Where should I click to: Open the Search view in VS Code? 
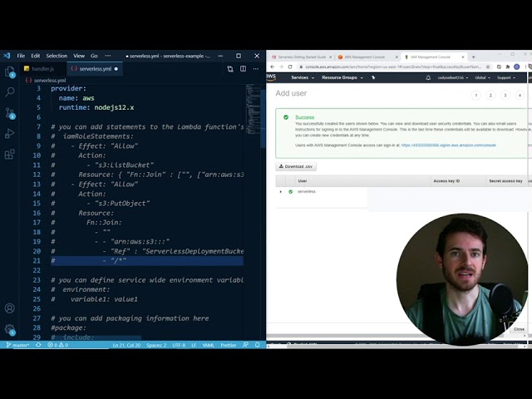tap(10, 92)
